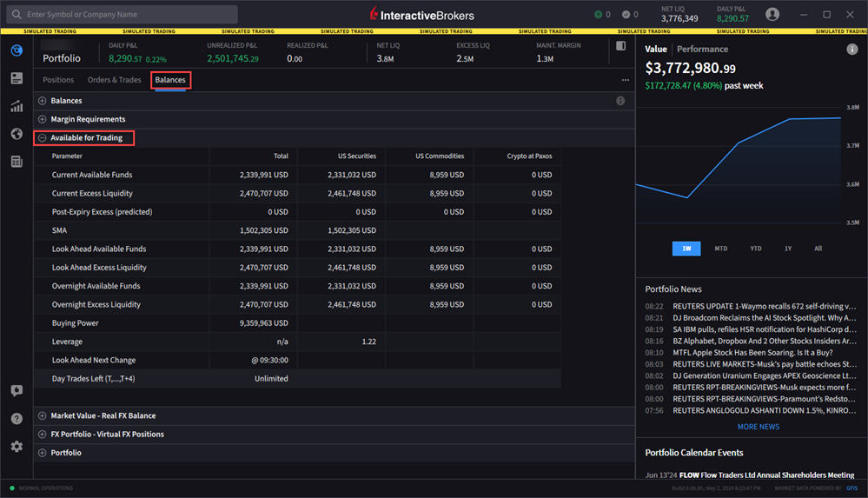Expand FX Portfolio - Virtual FX Positions
868x498 pixels.
click(x=42, y=435)
